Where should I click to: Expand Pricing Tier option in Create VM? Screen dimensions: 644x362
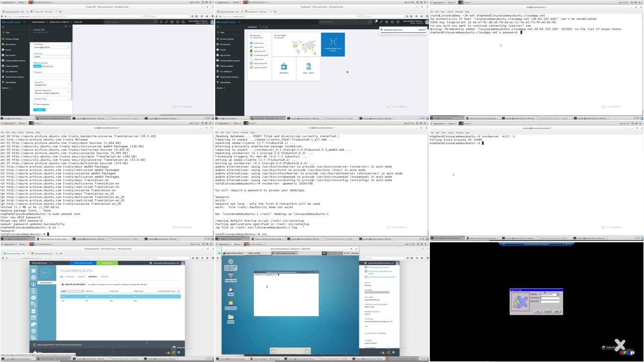click(51, 83)
